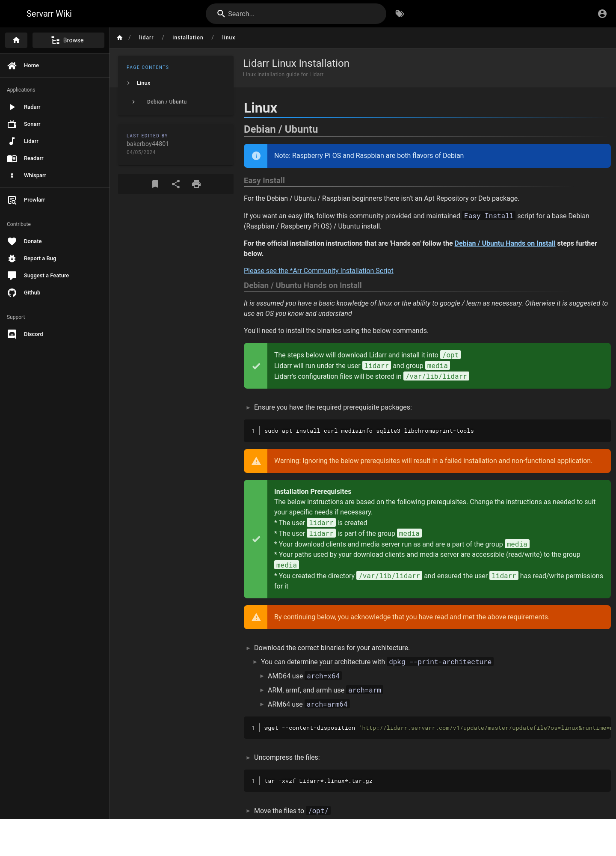Click the sudo apt install code block

coord(427,431)
